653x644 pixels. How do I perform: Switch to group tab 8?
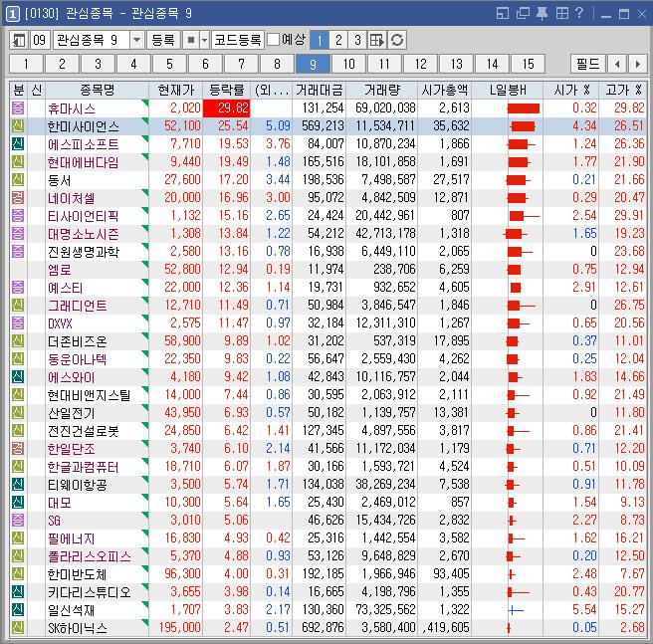point(277,64)
